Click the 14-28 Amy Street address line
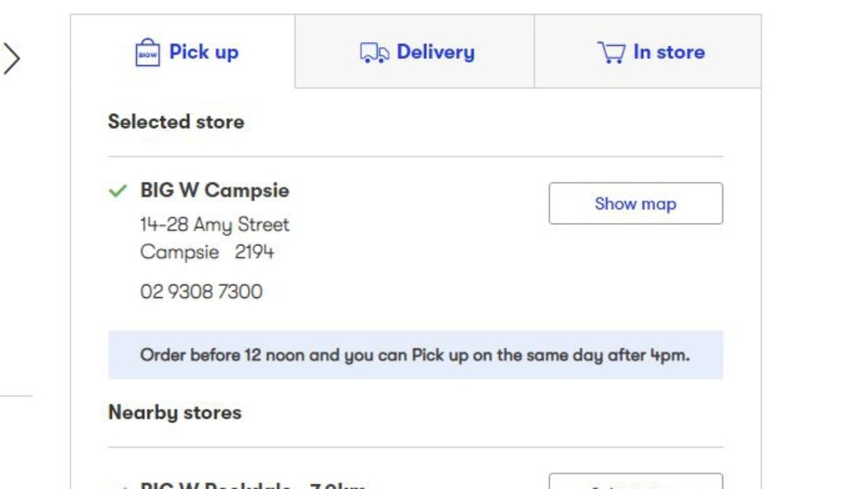This screenshot has width=868, height=489. (x=214, y=224)
